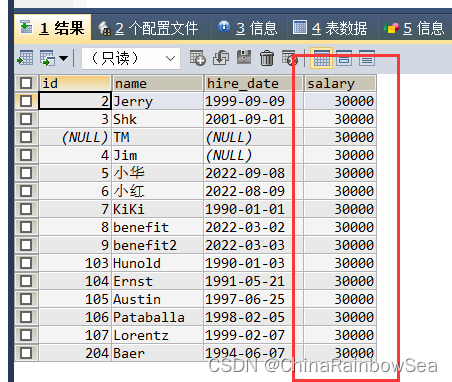Click the save changes floppy icon
Viewport: 452px width, 382px height.
coord(244,57)
